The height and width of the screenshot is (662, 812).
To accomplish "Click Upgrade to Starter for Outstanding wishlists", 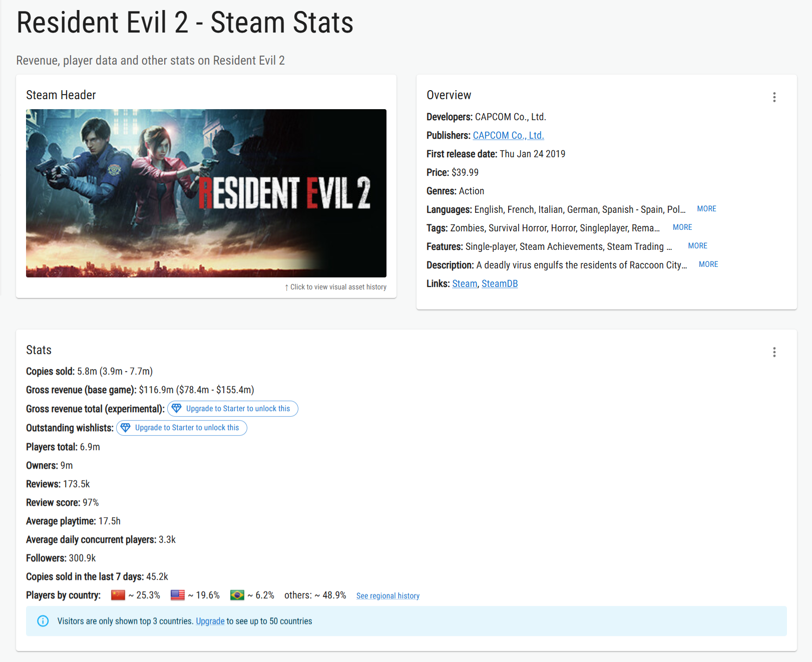I will pyautogui.click(x=182, y=428).
